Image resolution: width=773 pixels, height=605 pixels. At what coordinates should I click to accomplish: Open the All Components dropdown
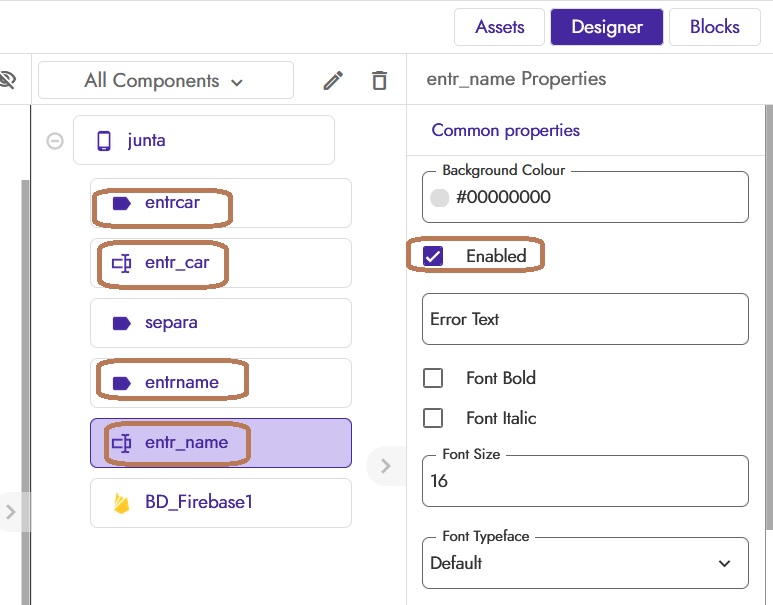(x=165, y=81)
